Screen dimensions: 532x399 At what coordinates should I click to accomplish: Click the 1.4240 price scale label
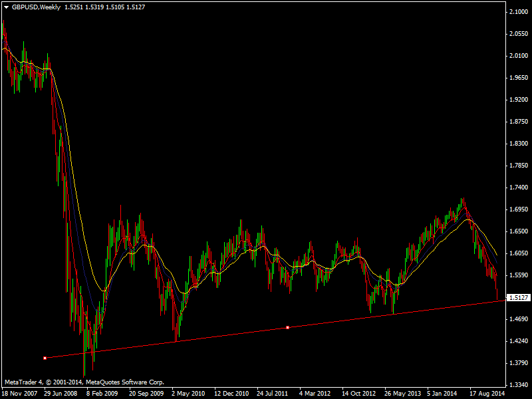point(519,341)
